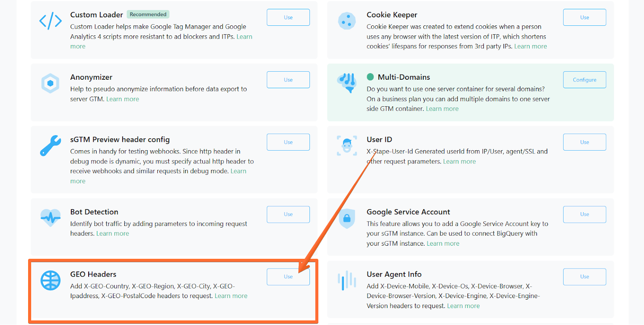
Task: Click the Bot Detection heartbeat icon
Action: point(50,218)
